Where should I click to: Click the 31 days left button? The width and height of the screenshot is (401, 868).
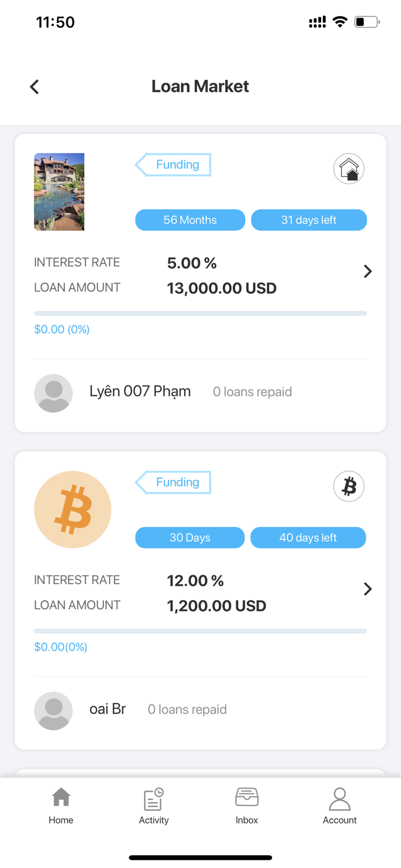point(308,220)
